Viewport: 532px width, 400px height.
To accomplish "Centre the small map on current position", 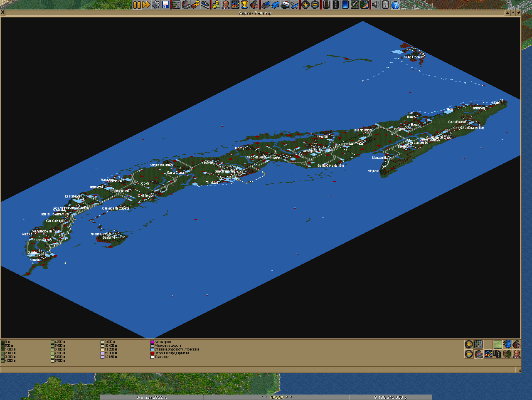I will click(x=478, y=344).
